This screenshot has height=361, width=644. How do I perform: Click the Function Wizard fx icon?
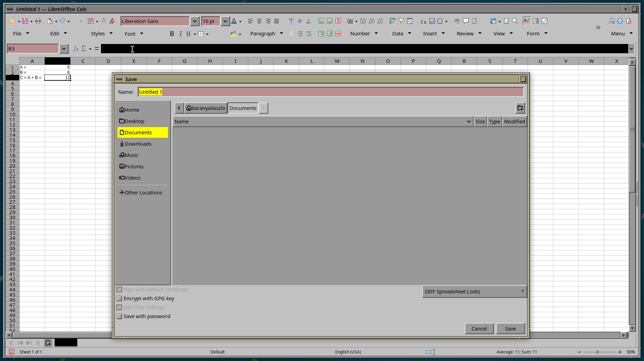(x=76, y=49)
